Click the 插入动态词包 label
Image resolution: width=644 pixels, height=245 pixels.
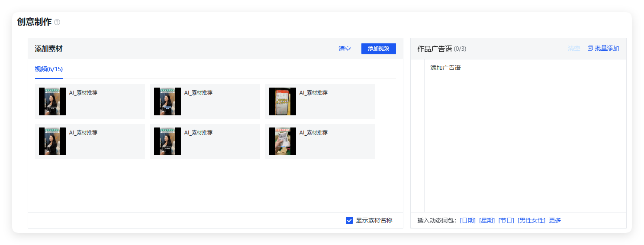pyautogui.click(x=437, y=220)
